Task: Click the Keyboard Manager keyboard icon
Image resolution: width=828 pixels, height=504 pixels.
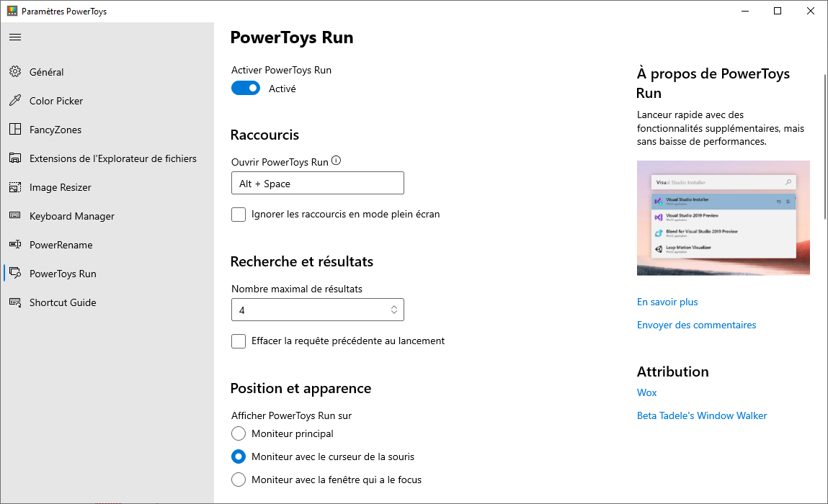Action: coord(15,215)
